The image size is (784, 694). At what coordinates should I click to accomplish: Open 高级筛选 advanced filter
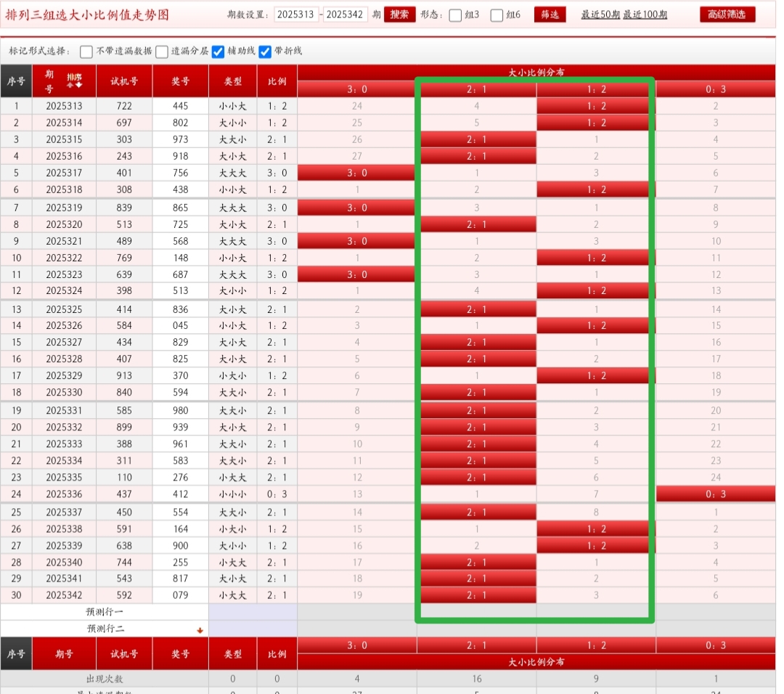tap(727, 15)
